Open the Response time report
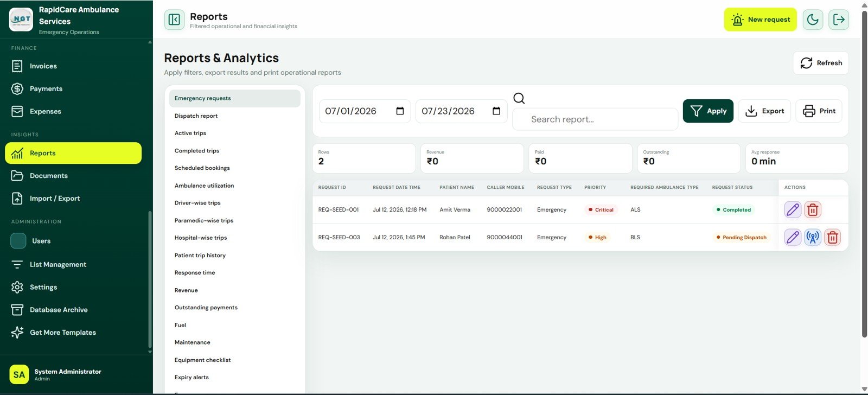 (x=234, y=273)
